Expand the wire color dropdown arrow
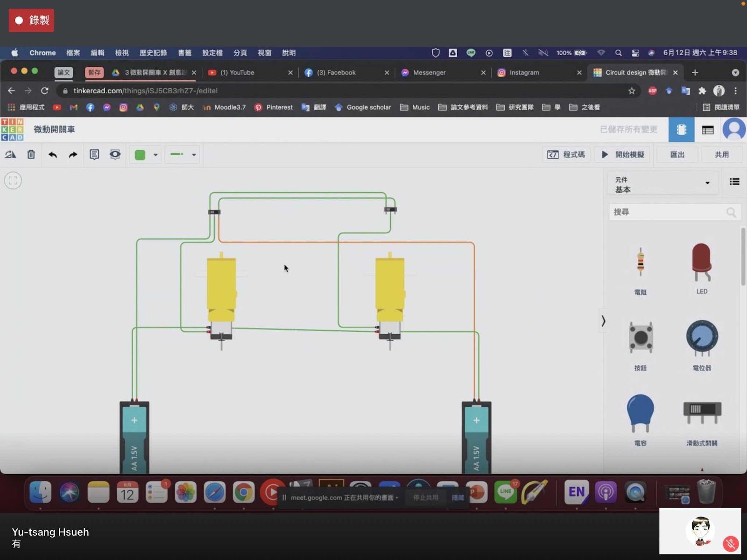This screenshot has height=560, width=747. 155,155
